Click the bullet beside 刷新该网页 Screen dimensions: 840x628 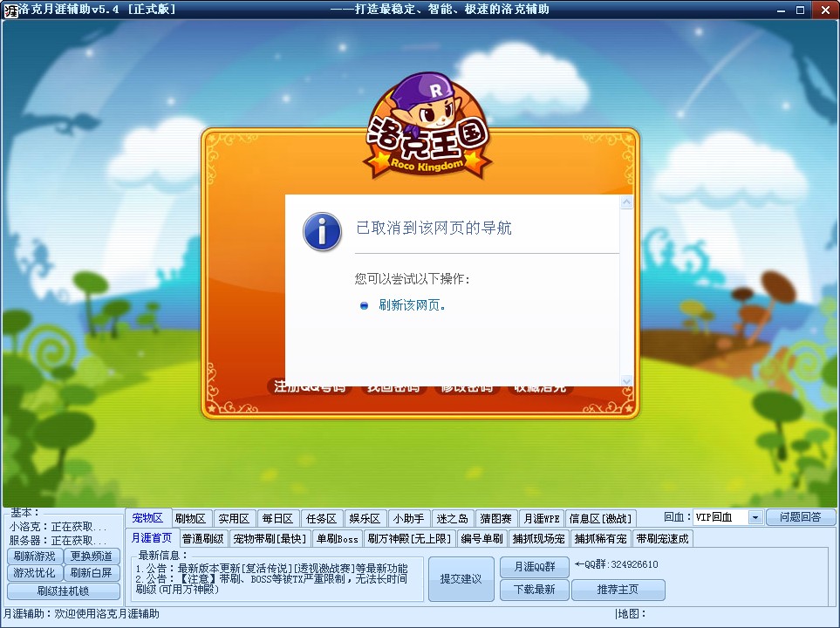pyautogui.click(x=365, y=306)
